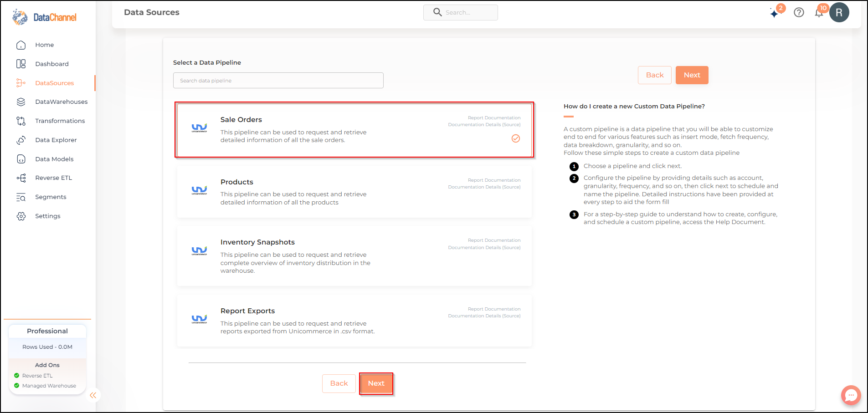868x413 pixels.
Task: Open Reverse ETL menu item
Action: click(x=54, y=178)
